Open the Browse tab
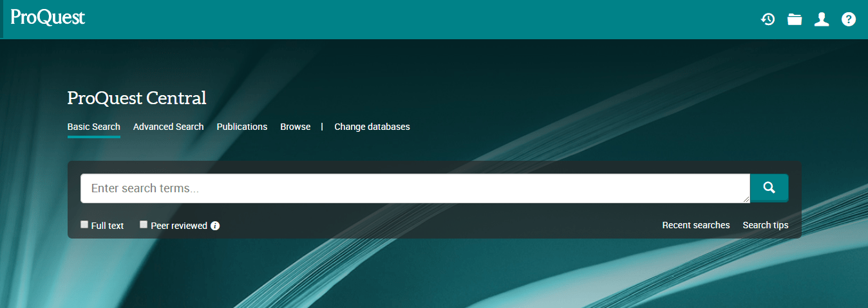This screenshot has width=868, height=308. pyautogui.click(x=296, y=127)
